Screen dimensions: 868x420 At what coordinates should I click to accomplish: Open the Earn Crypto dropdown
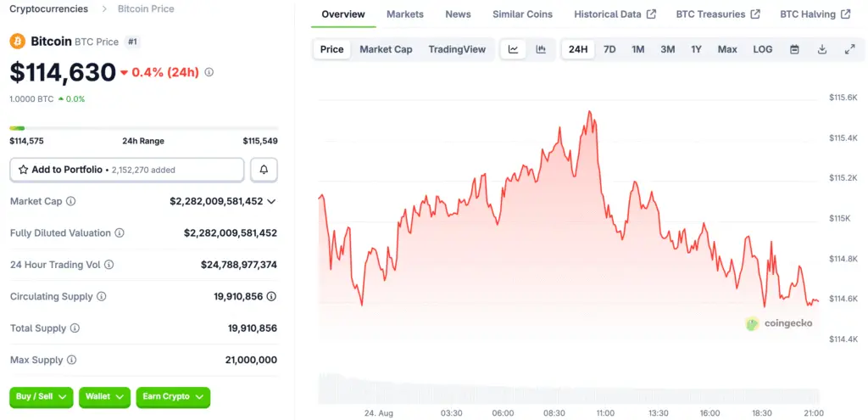173,396
